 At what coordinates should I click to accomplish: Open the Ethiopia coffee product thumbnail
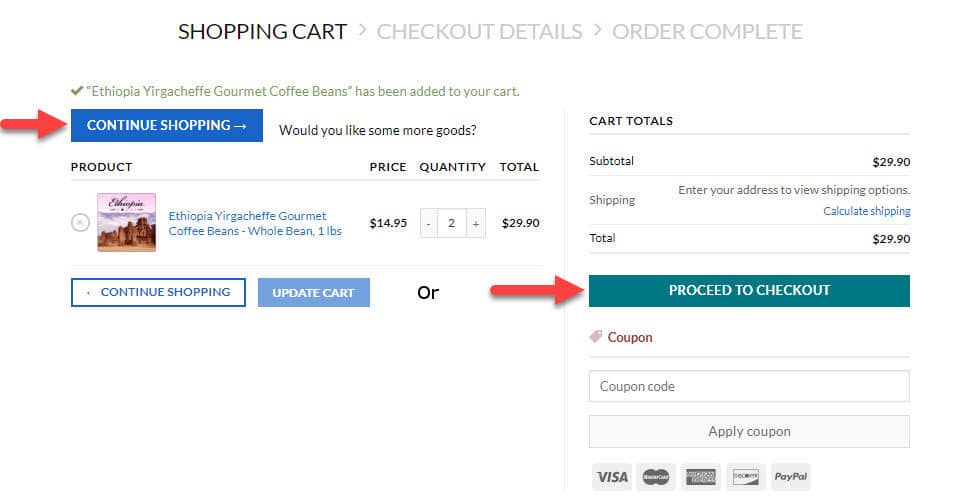tap(127, 222)
